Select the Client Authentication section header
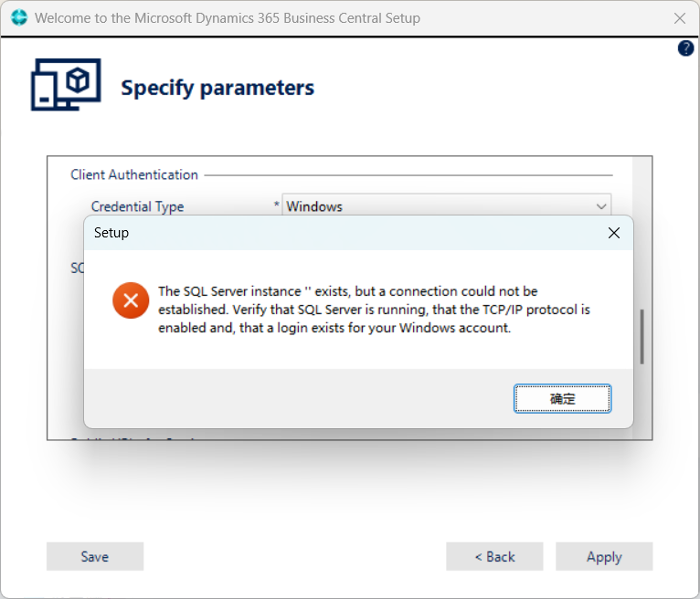 (134, 174)
